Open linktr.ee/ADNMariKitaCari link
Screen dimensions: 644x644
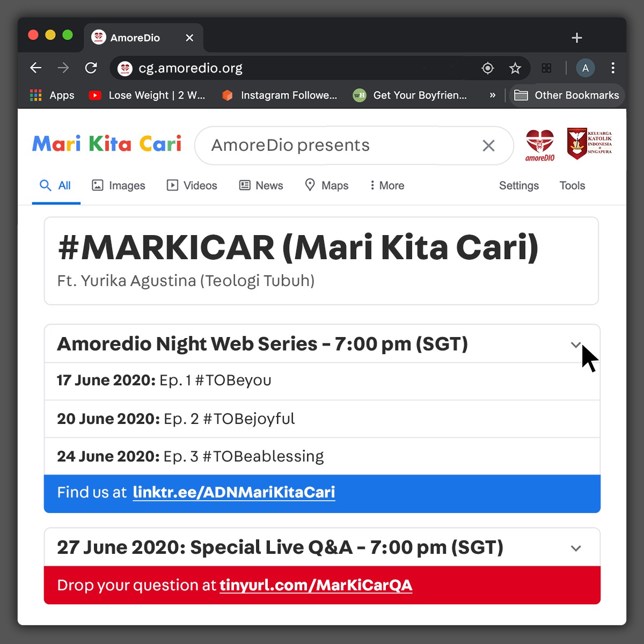pyautogui.click(x=234, y=493)
